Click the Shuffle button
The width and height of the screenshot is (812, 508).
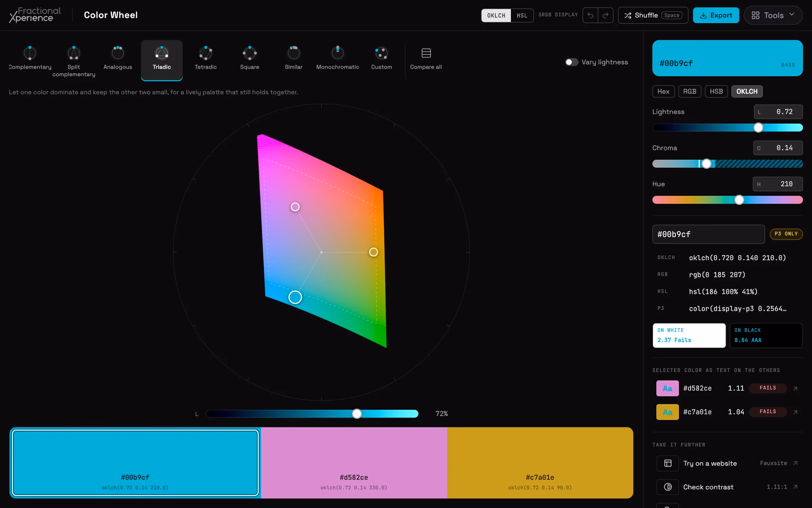click(x=653, y=15)
